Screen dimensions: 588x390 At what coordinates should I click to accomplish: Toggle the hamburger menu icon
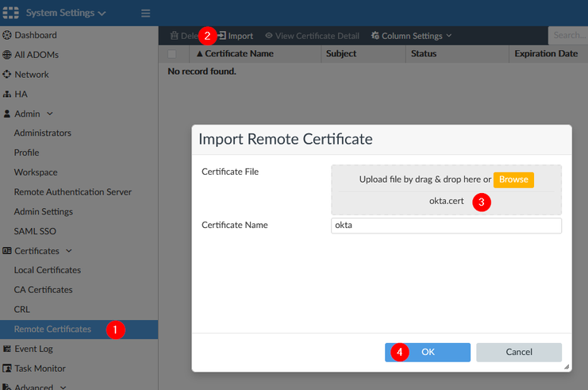pos(145,14)
